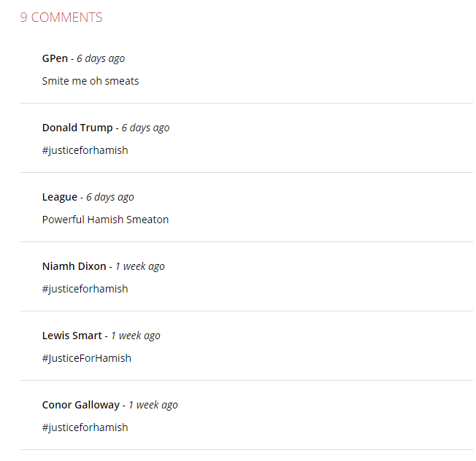Click League's '6 days ago' timestamp

pos(110,198)
